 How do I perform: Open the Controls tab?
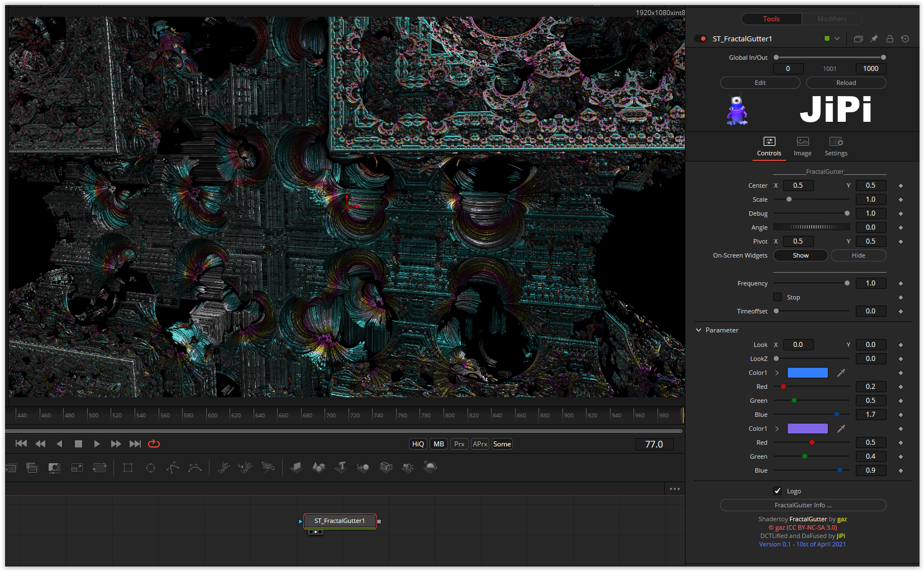point(769,146)
